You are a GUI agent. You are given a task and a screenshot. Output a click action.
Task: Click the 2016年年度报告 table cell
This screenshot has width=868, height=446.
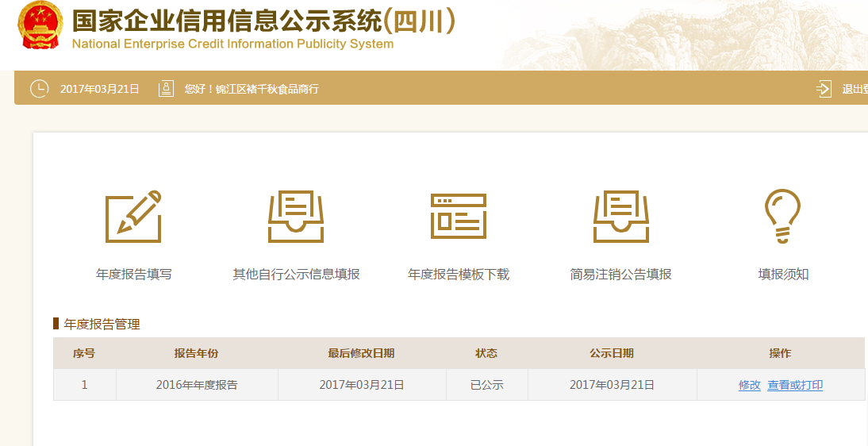[x=197, y=385]
